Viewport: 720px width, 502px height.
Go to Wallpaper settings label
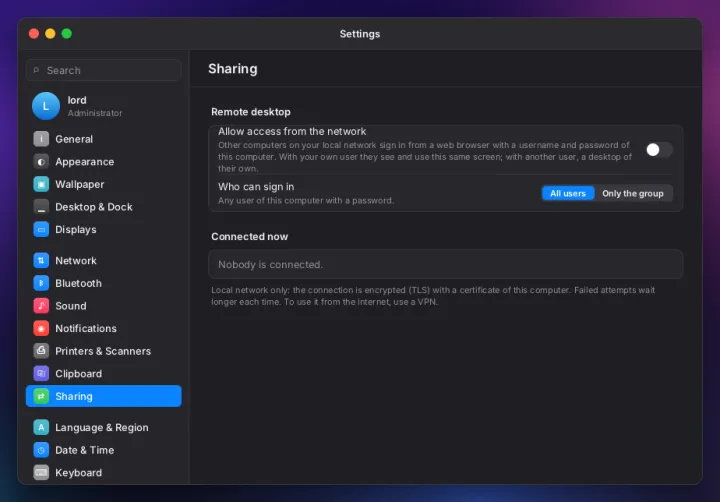coord(79,184)
